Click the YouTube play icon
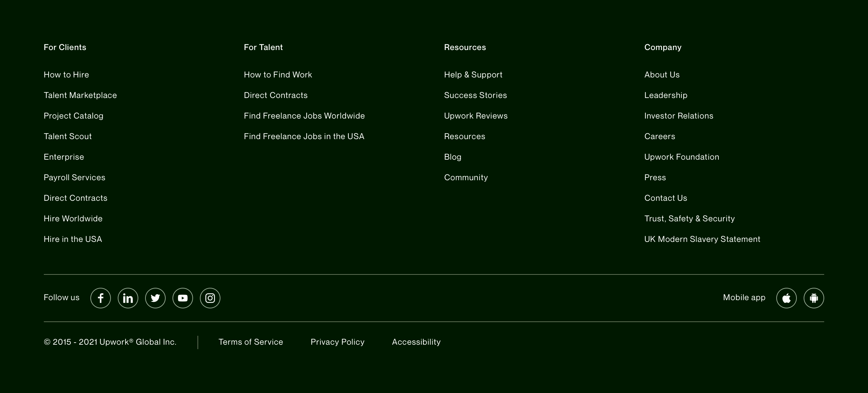Screen dimensions: 868x393 (183, 298)
